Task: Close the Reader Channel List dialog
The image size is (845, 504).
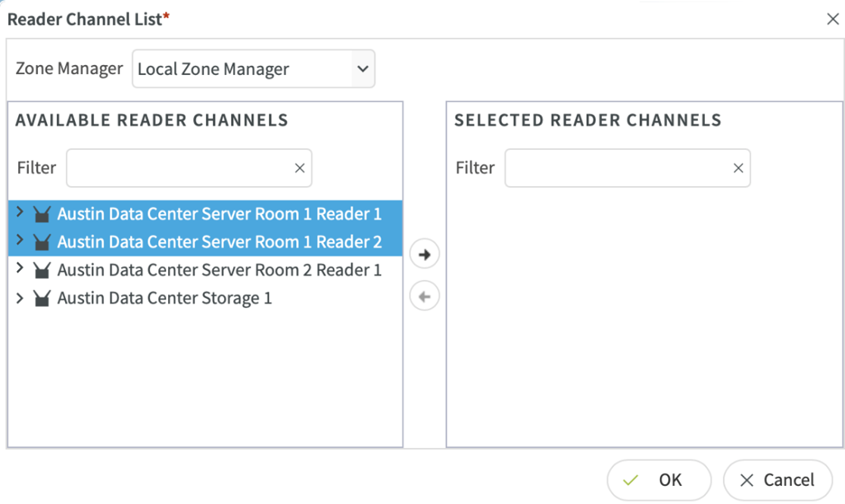Action: pyautogui.click(x=832, y=20)
